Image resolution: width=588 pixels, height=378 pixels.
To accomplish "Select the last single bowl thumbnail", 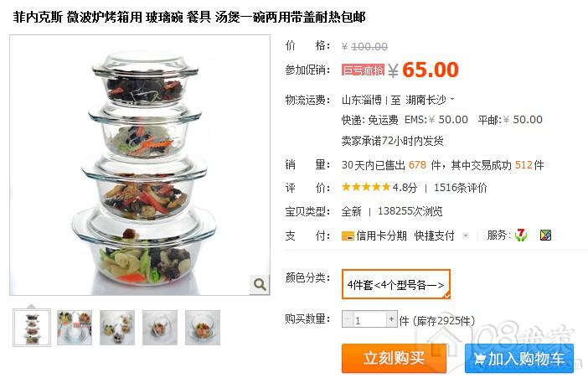I will [x=203, y=328].
